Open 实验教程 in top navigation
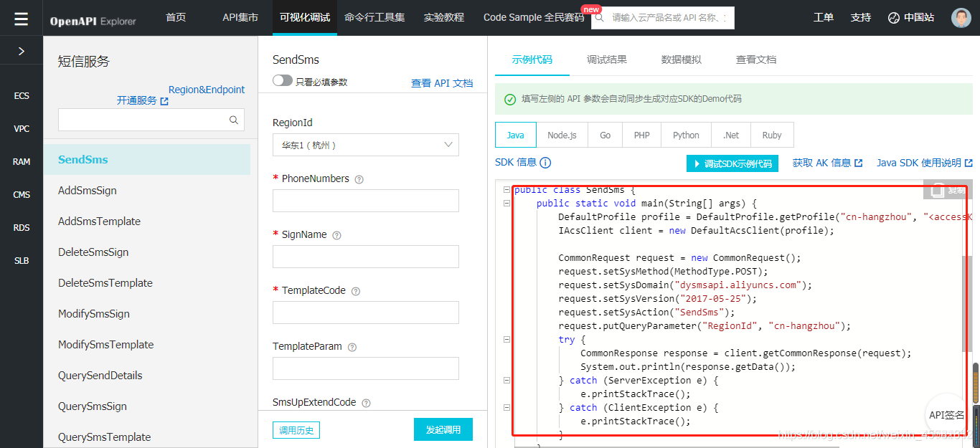This screenshot has height=448, width=980. click(x=444, y=18)
